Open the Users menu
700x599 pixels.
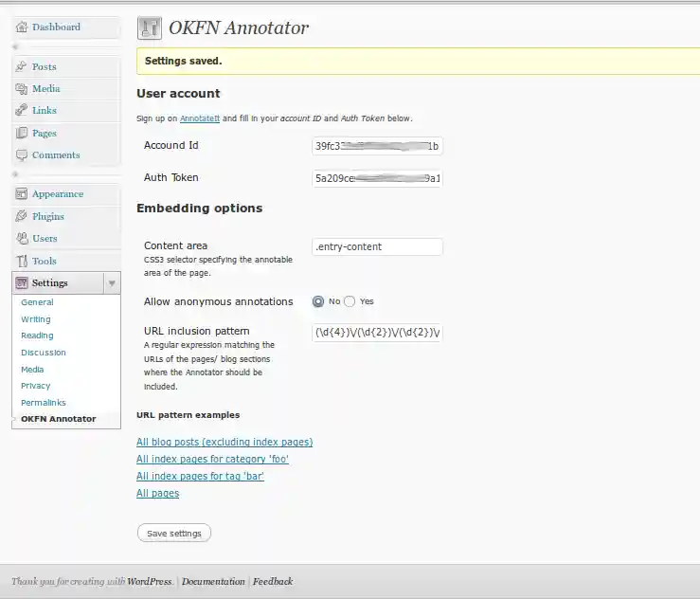(45, 238)
